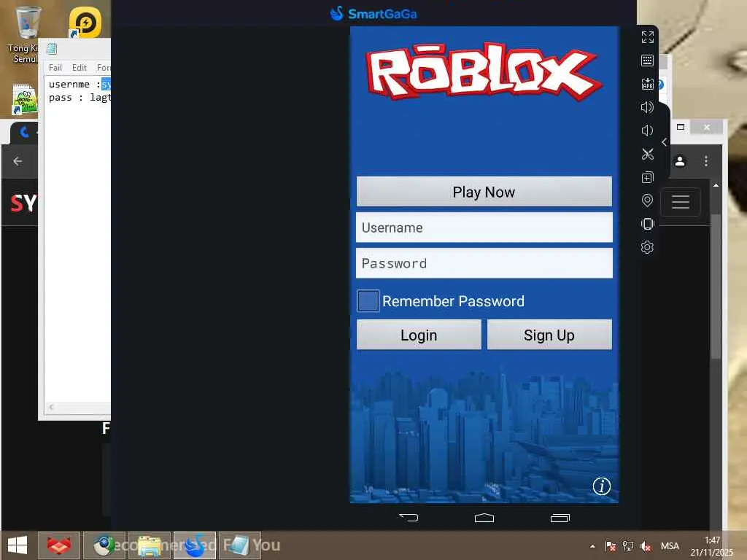The width and height of the screenshot is (747, 560).
Task: Click the install APK icon
Action: coord(647,84)
